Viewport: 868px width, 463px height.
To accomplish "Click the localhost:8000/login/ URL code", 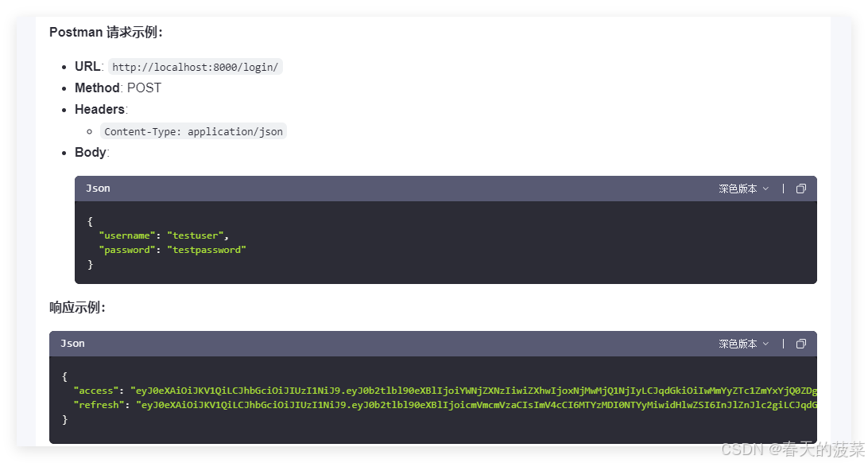I will point(196,67).
